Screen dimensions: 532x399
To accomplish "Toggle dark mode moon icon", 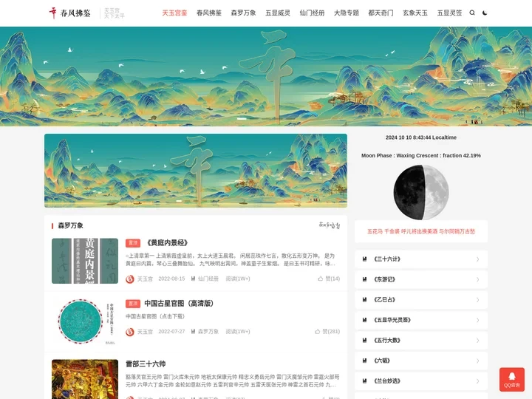I will (x=485, y=13).
